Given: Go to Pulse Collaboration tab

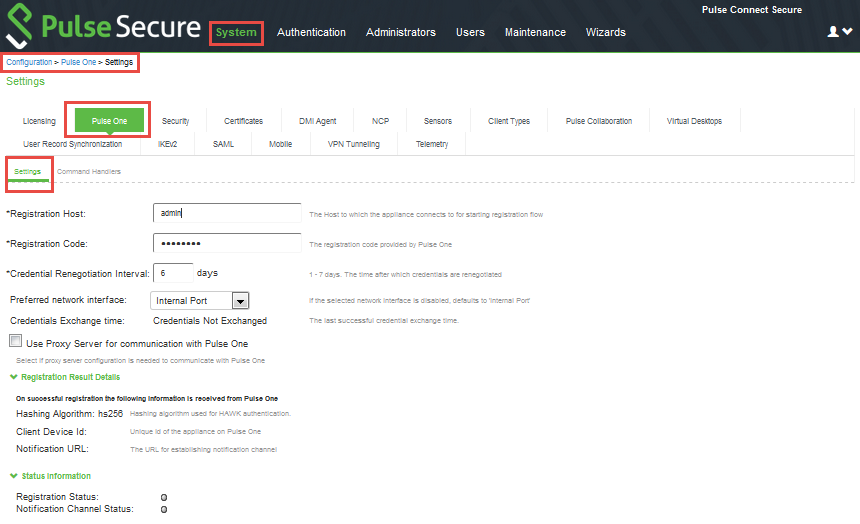Looking at the screenshot, I should point(598,121).
